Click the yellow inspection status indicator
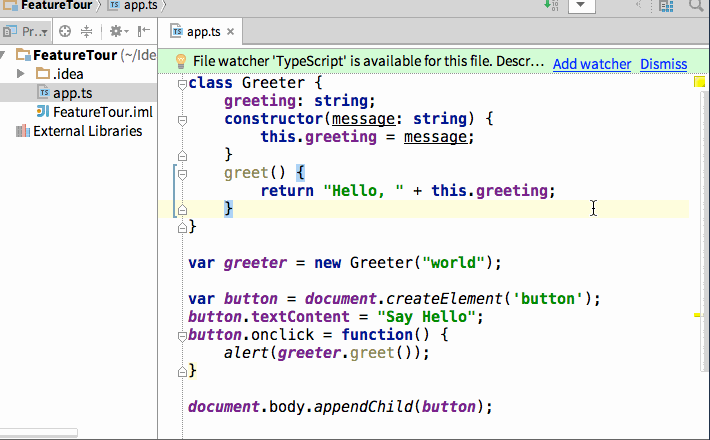Screen dimensions: 710x440 (700, 83)
